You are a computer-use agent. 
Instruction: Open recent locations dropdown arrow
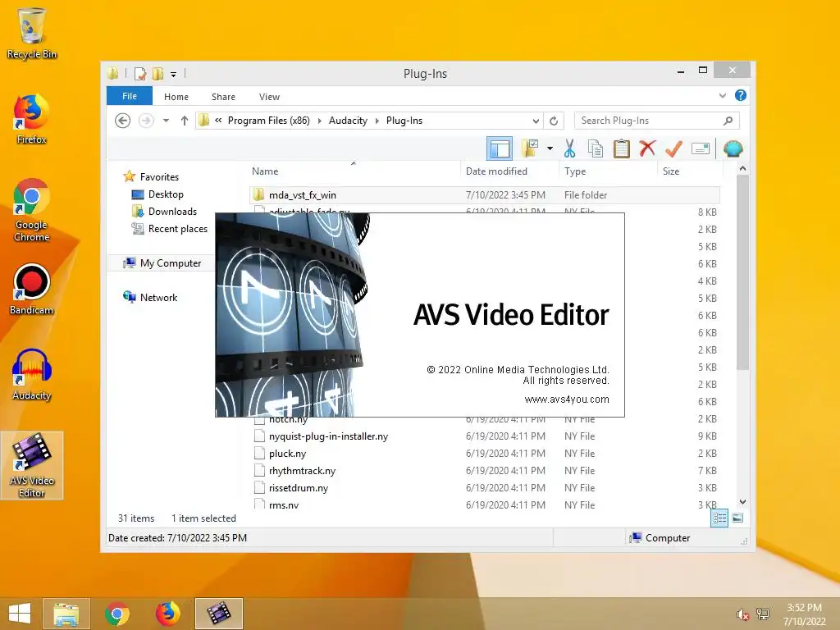tap(166, 121)
